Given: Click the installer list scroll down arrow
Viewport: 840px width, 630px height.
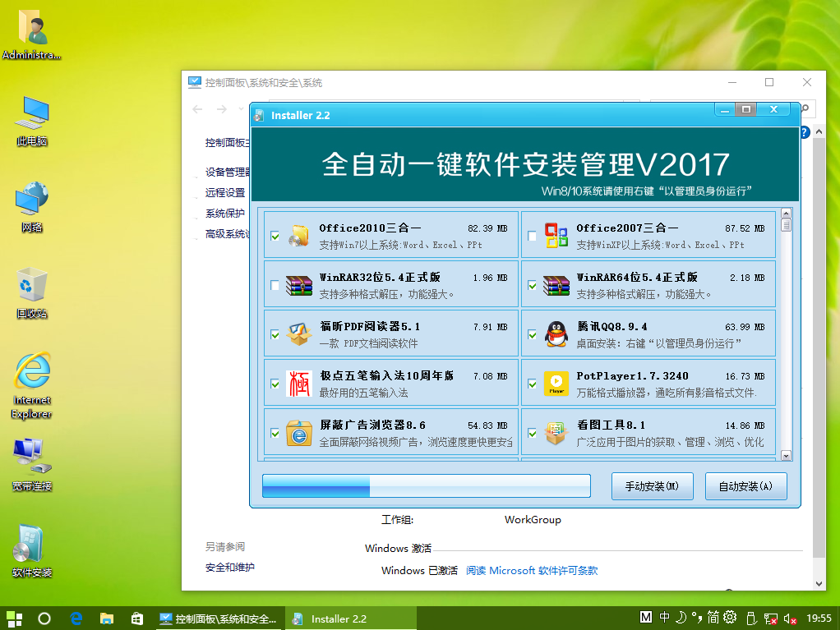Looking at the screenshot, I should (x=786, y=456).
